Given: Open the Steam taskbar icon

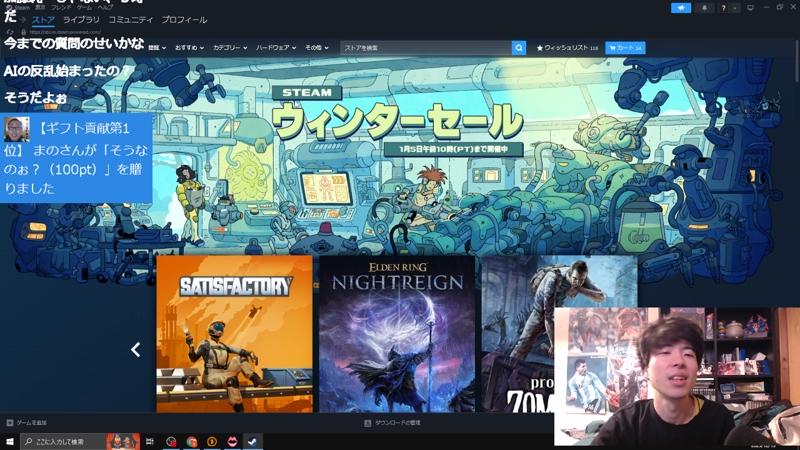Looking at the screenshot, I should 252,441.
